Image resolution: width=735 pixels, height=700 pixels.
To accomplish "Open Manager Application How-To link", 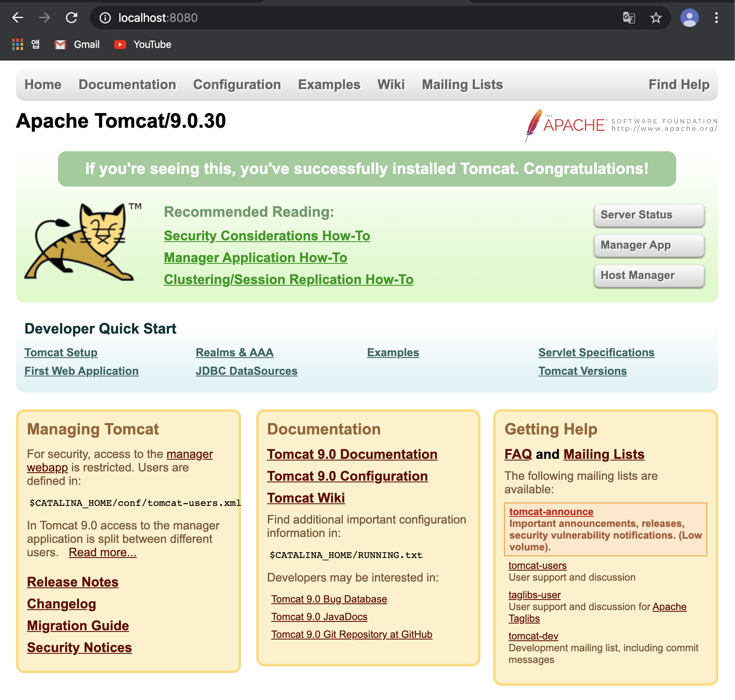I will coord(255,258).
